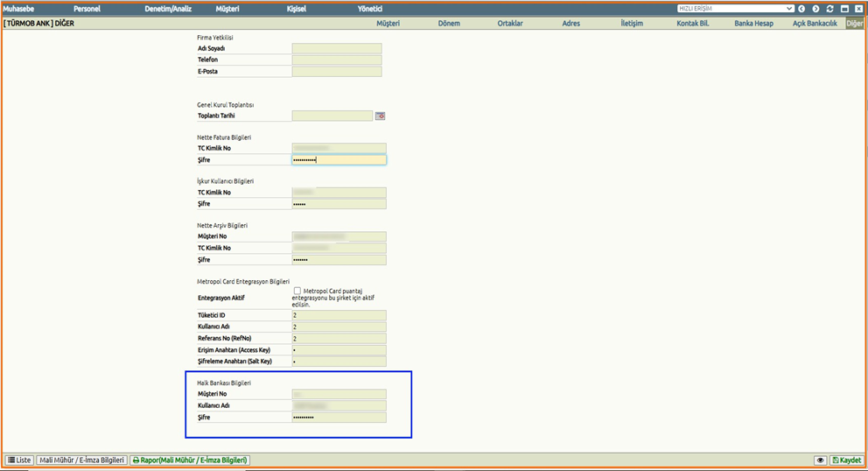Click İşkur TC Kimlik No field

click(x=339, y=193)
